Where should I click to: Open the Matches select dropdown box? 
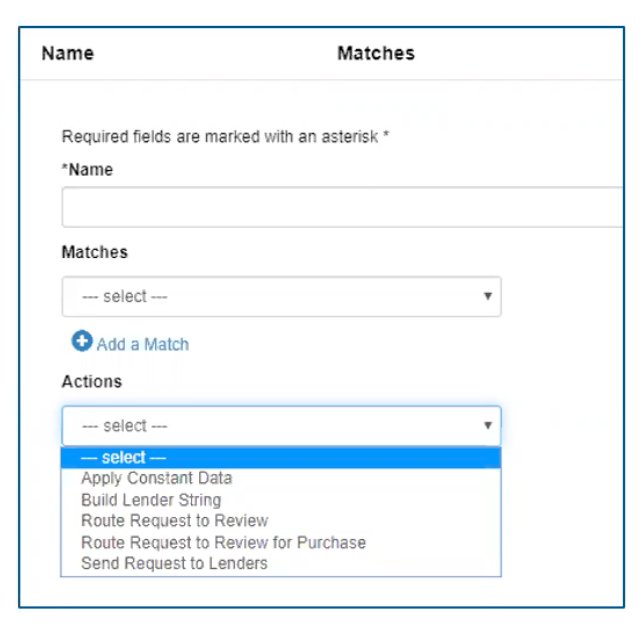point(281,297)
